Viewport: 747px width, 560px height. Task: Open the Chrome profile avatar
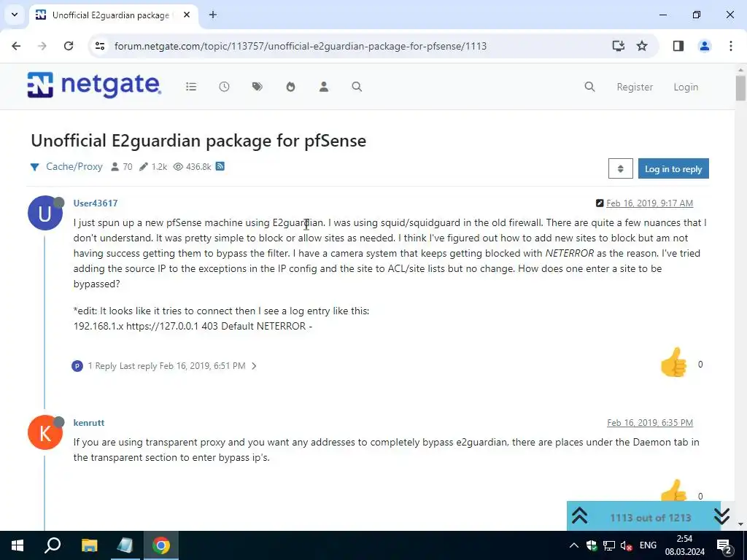tap(705, 46)
